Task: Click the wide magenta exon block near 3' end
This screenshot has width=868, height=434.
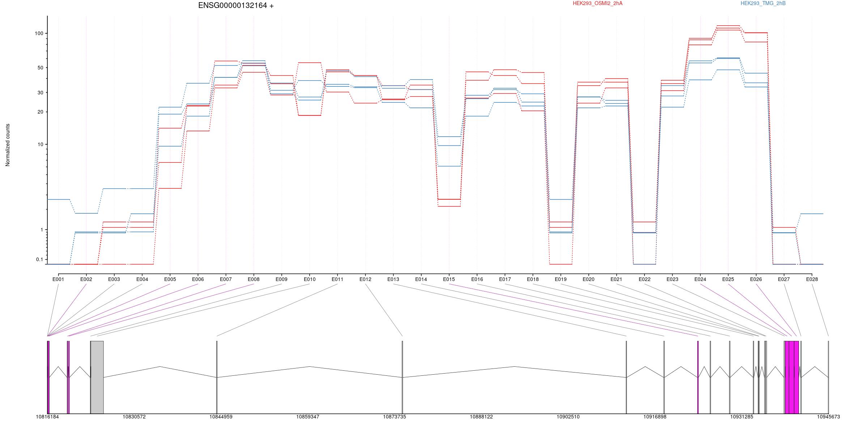Action: 792,377
